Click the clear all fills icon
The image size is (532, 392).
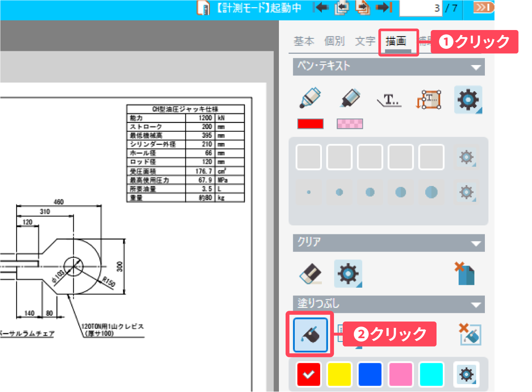[x=470, y=334]
